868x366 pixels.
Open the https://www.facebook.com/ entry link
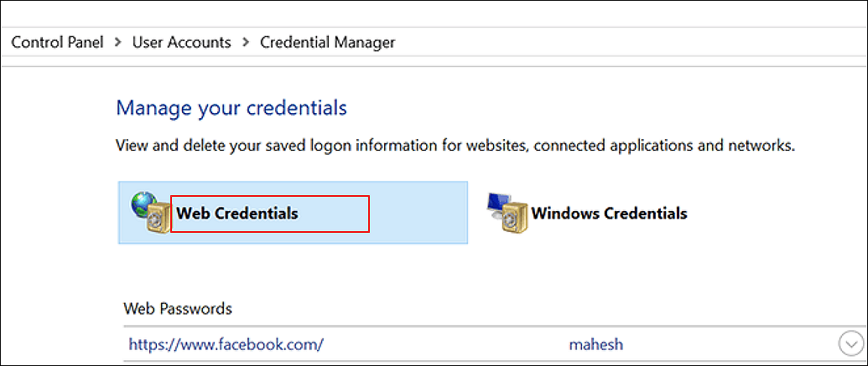coord(226,344)
